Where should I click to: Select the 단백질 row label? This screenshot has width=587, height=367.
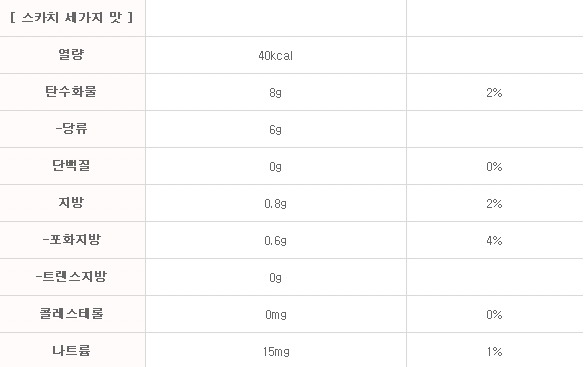tap(71, 165)
